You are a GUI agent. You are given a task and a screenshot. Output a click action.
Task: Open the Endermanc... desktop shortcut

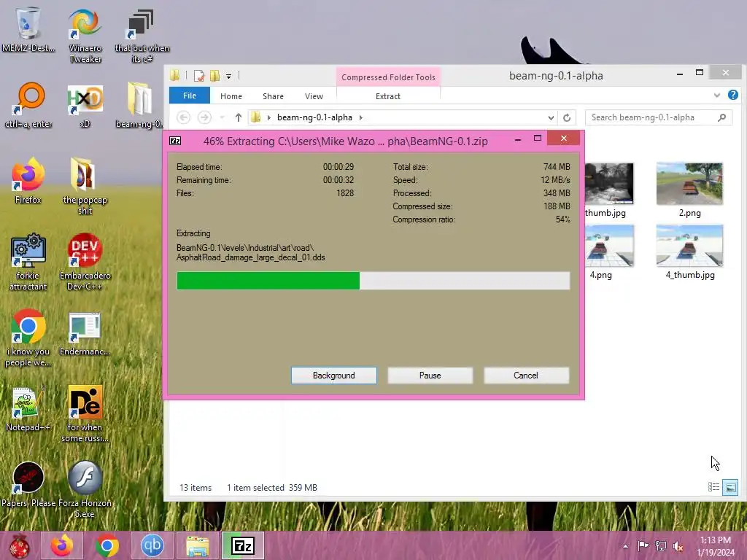[x=85, y=327]
